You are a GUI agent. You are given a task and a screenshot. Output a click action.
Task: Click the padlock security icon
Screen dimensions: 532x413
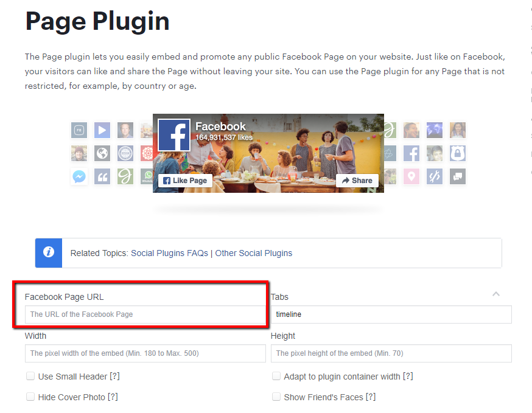point(458,153)
